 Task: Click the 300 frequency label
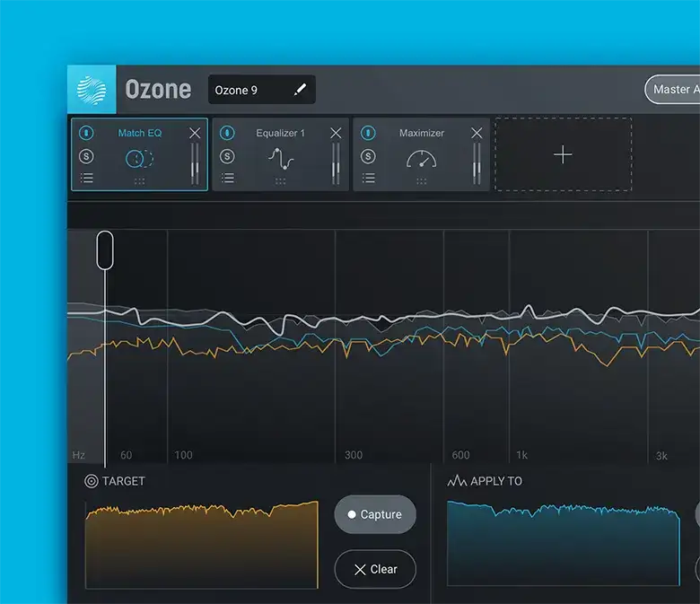click(353, 455)
